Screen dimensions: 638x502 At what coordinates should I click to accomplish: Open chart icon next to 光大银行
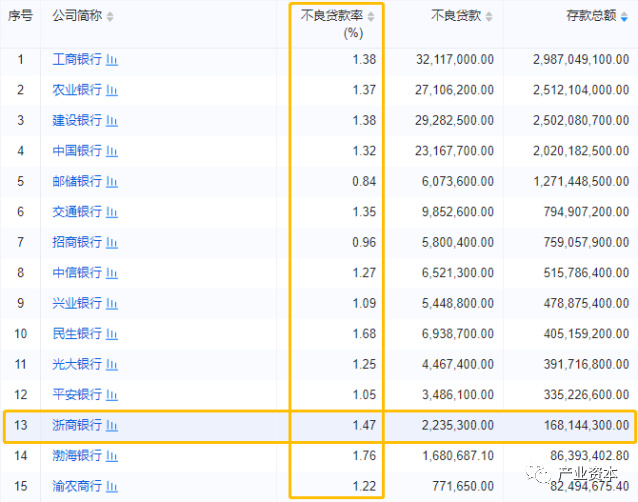tap(112, 364)
